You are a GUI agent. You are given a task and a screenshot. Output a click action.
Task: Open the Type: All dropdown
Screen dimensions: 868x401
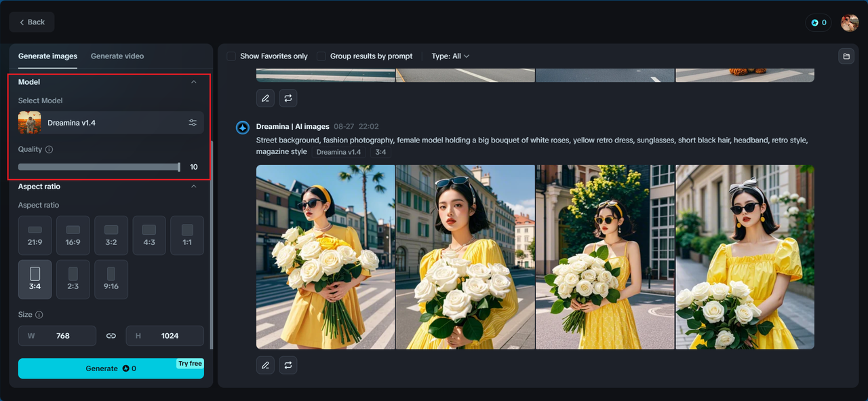click(450, 56)
